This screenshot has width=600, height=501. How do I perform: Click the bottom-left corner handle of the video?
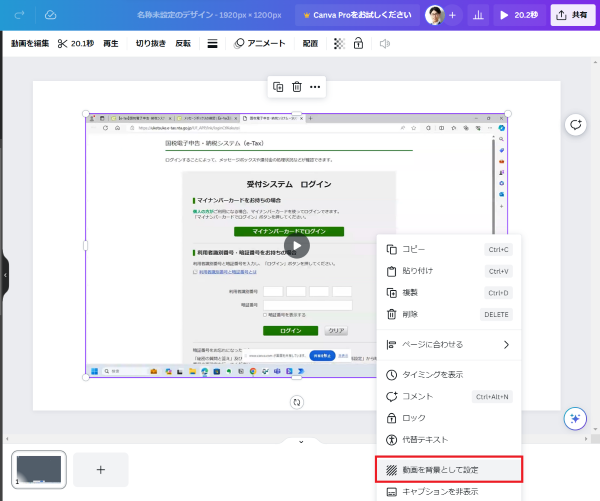(86, 377)
